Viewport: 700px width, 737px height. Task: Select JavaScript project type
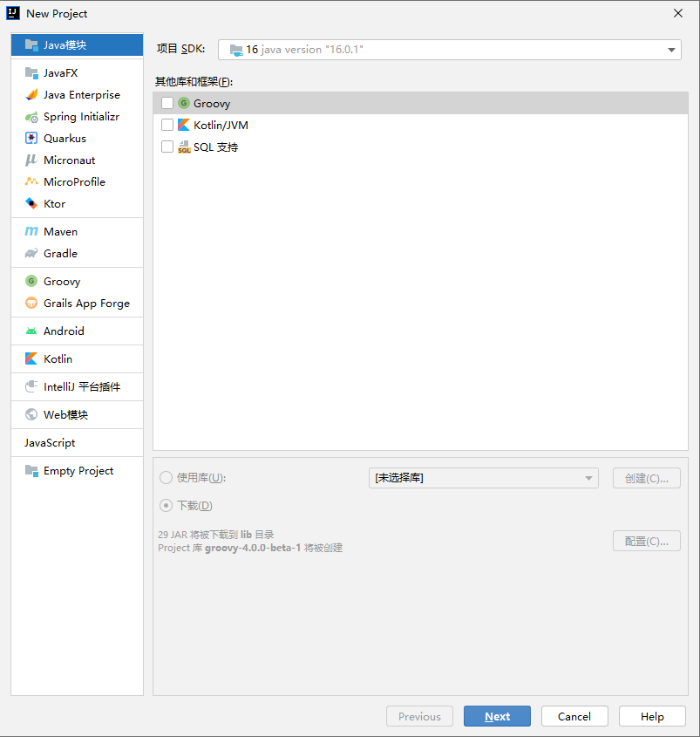point(77,443)
